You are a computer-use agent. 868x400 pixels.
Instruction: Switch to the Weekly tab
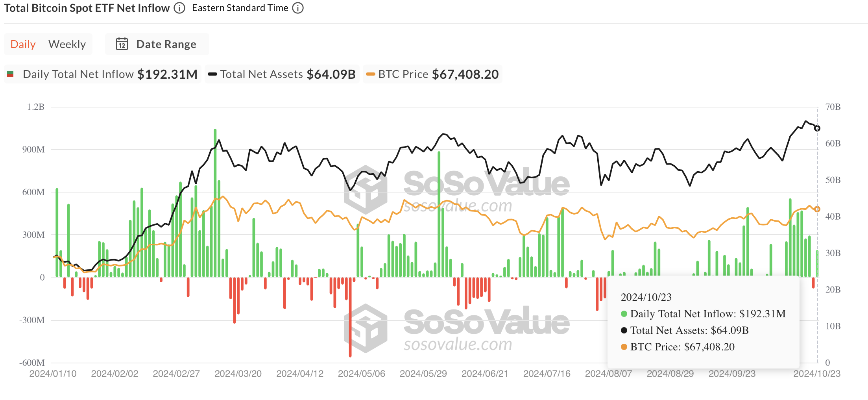click(x=66, y=44)
